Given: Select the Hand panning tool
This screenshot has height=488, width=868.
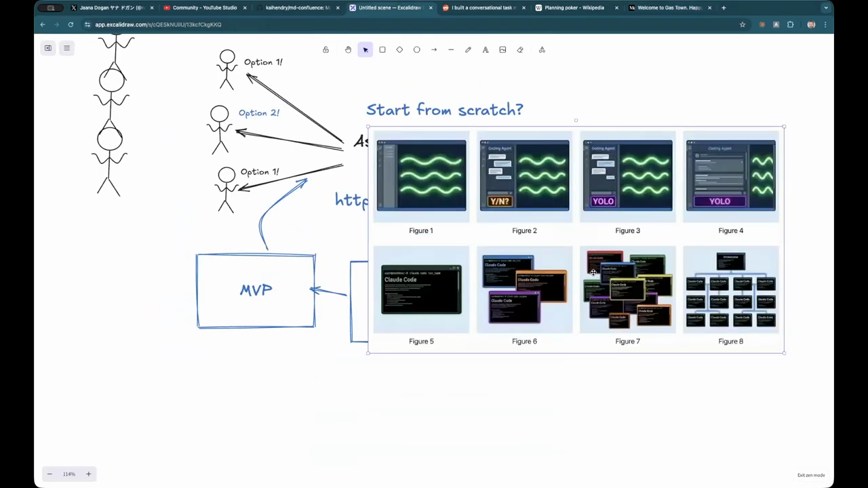Looking at the screenshot, I should point(348,49).
